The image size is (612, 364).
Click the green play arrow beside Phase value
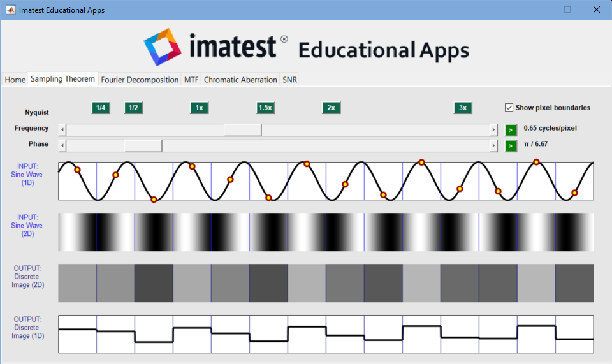point(511,146)
